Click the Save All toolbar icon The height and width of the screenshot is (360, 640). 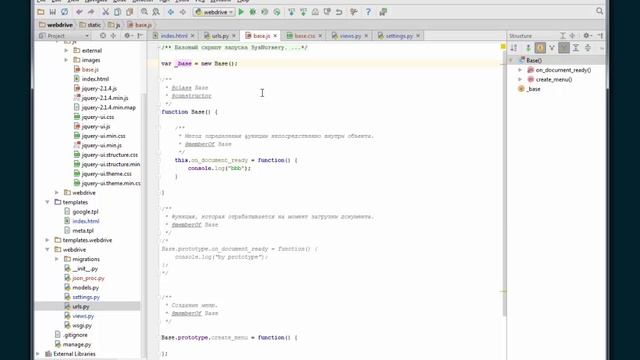click(53, 12)
